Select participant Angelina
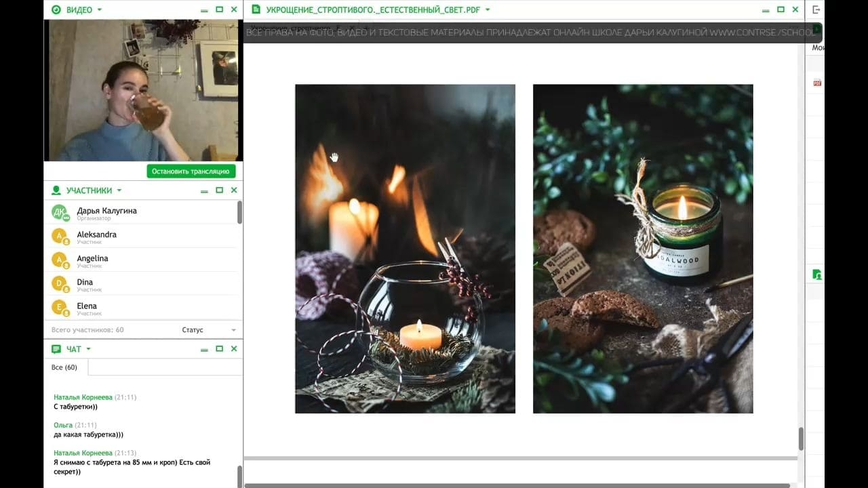This screenshot has width=868, height=488. 140,260
